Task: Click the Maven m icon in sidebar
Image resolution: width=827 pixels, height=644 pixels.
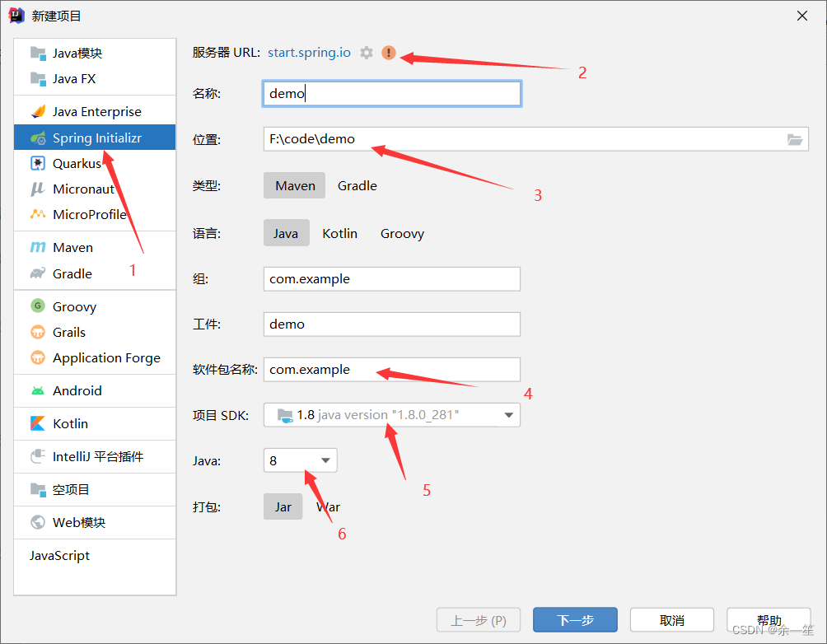Action: tap(38, 247)
